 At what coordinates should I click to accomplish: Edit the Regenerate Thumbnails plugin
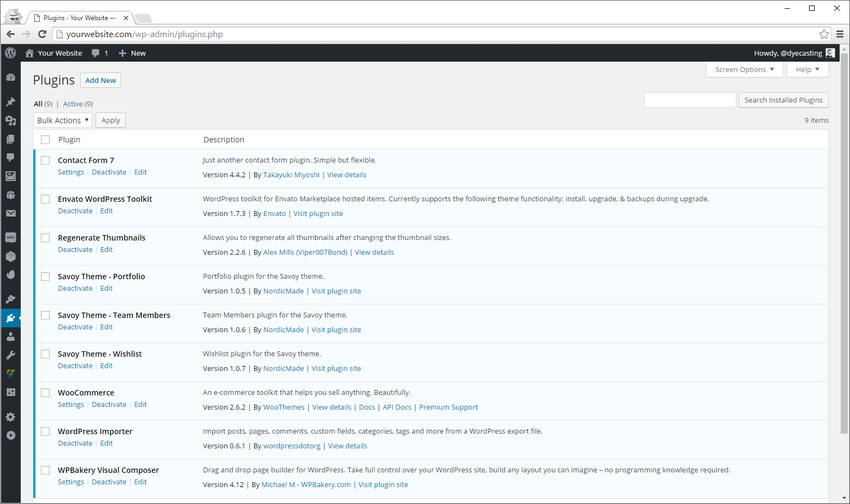tap(106, 250)
